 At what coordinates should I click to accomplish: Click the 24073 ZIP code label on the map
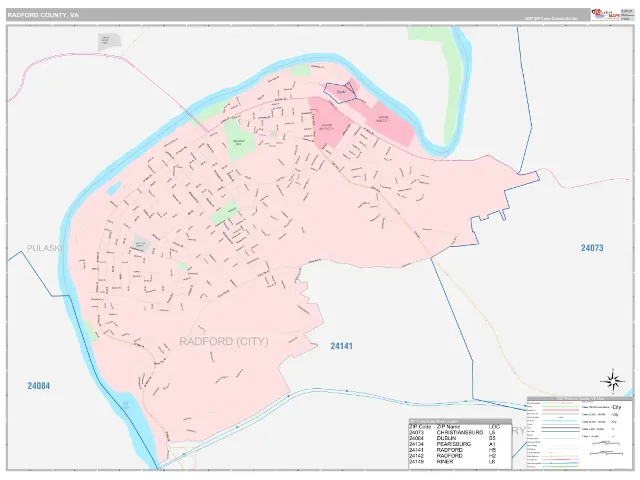click(592, 248)
